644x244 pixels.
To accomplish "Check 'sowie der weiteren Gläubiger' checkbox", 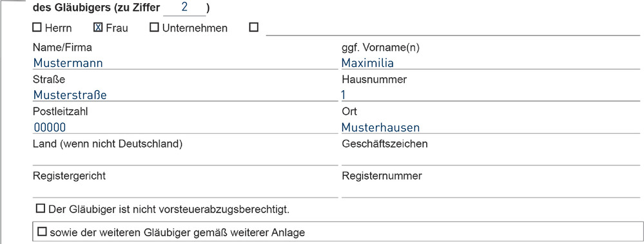I will (x=42, y=232).
